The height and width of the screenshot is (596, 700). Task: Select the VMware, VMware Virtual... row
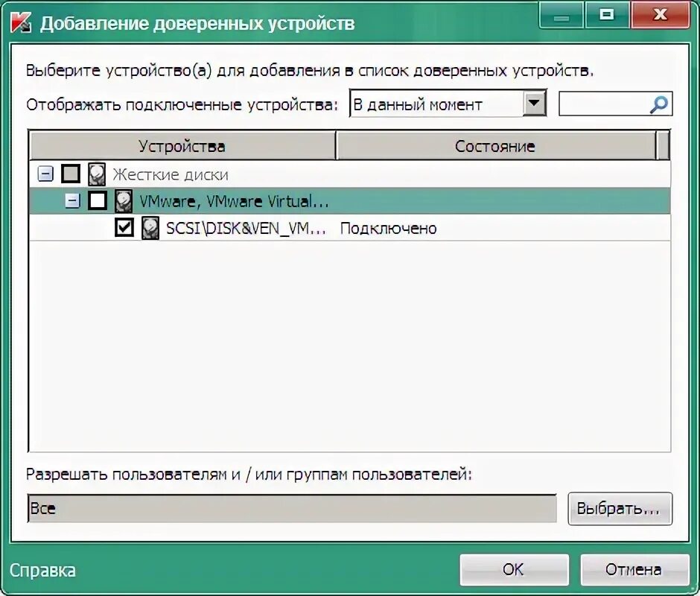tap(349, 201)
